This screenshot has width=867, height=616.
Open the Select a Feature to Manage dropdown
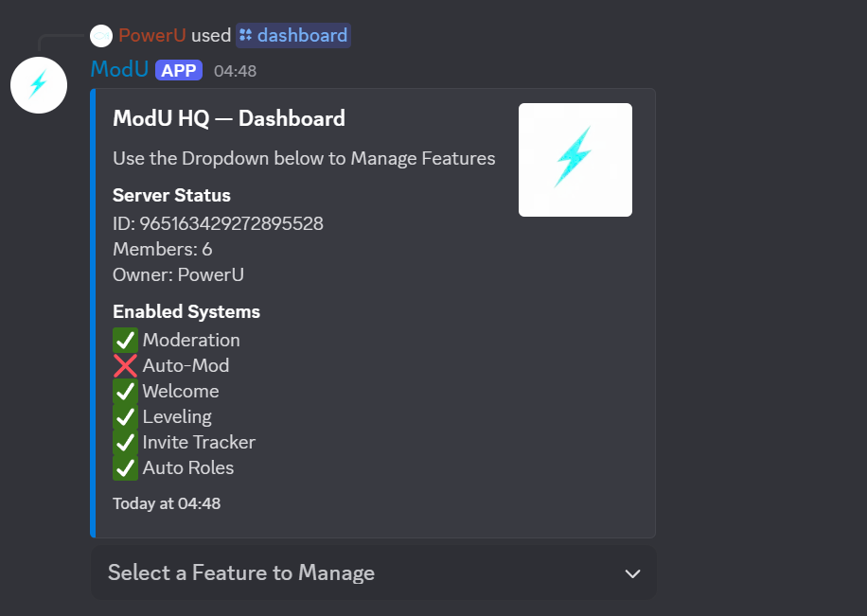coord(372,572)
